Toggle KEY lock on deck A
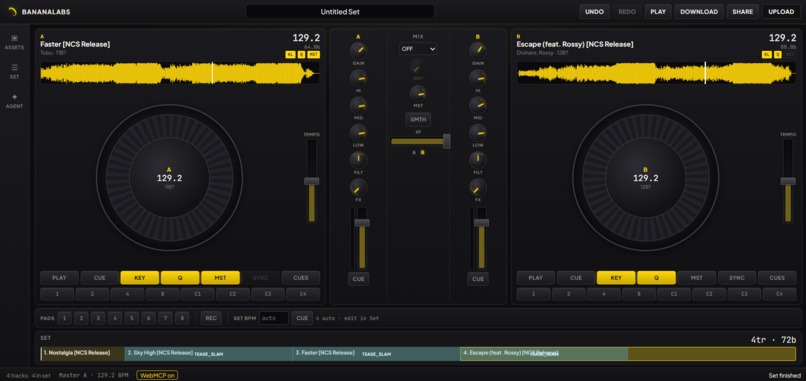806x381 pixels. pos(140,278)
